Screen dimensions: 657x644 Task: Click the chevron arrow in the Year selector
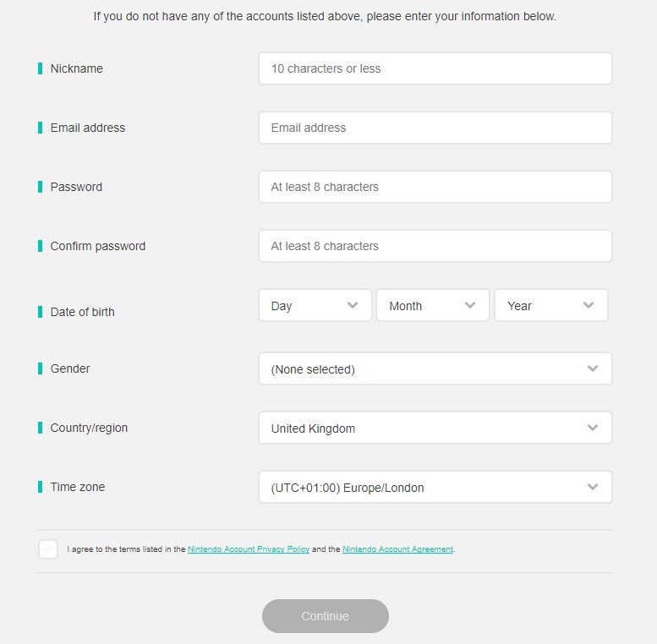coord(589,306)
